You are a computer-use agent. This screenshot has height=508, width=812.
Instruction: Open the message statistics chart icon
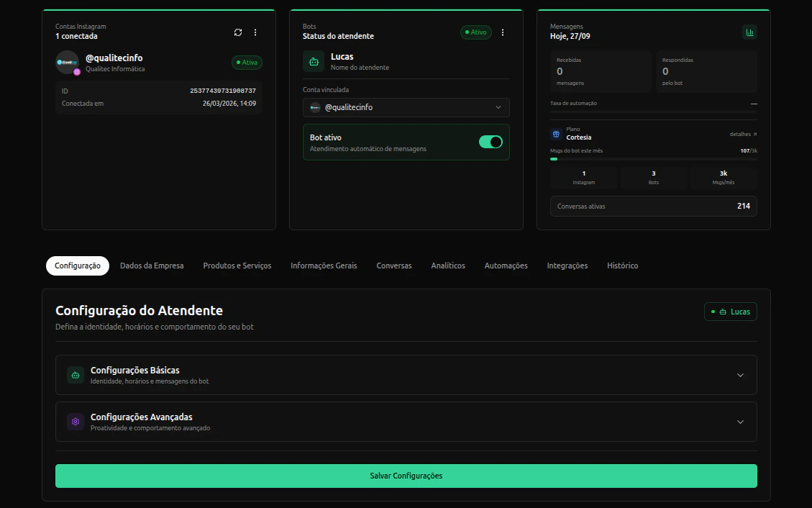pyautogui.click(x=749, y=32)
